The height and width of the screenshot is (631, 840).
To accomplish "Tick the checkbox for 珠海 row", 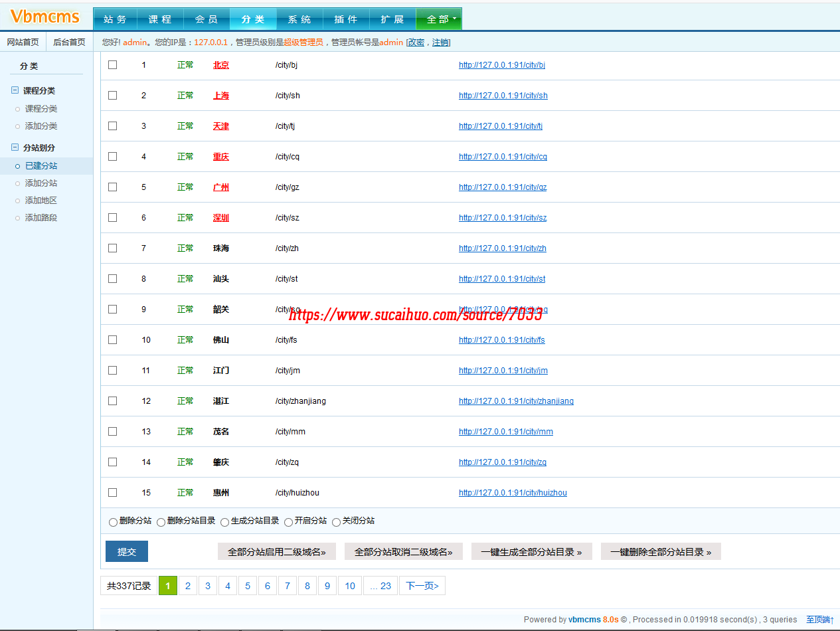I will click(x=113, y=248).
